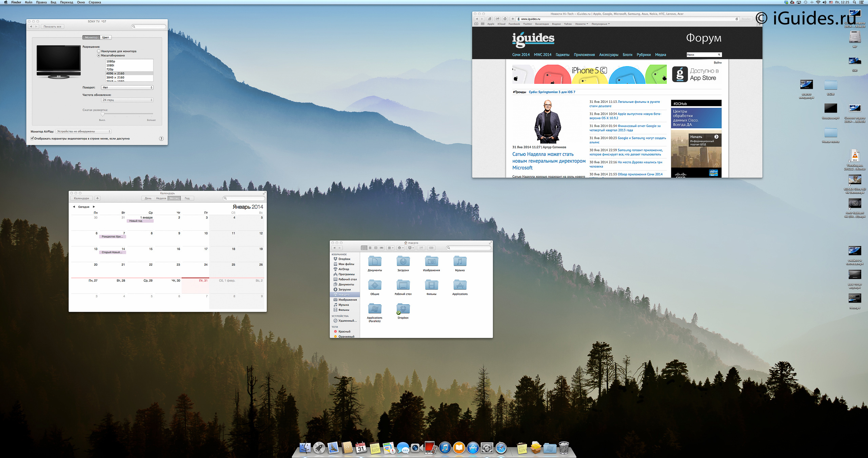868x458 pixels.
Task: Expand Finder action gear dropdown
Action: (401, 248)
